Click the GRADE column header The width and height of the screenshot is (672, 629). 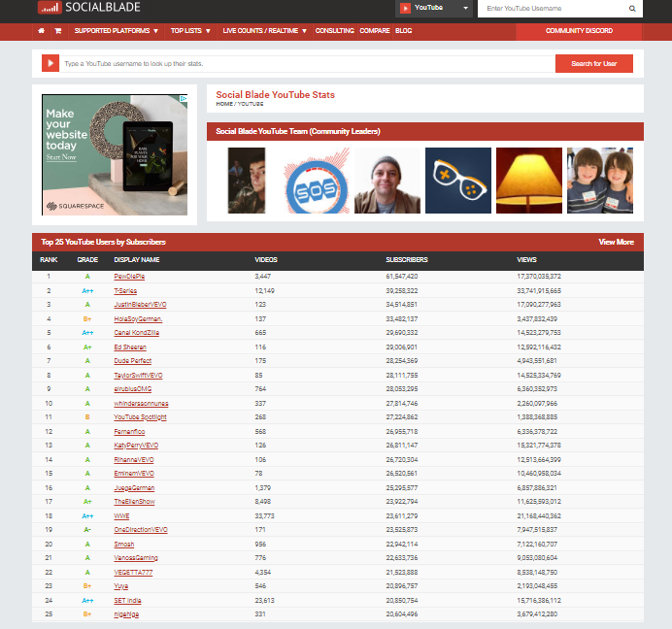click(87, 260)
